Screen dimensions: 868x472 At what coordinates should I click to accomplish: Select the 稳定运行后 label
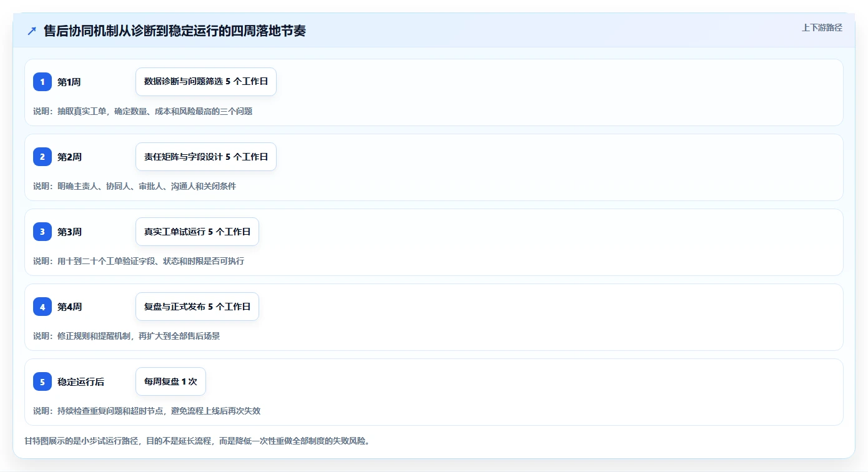pos(81,381)
